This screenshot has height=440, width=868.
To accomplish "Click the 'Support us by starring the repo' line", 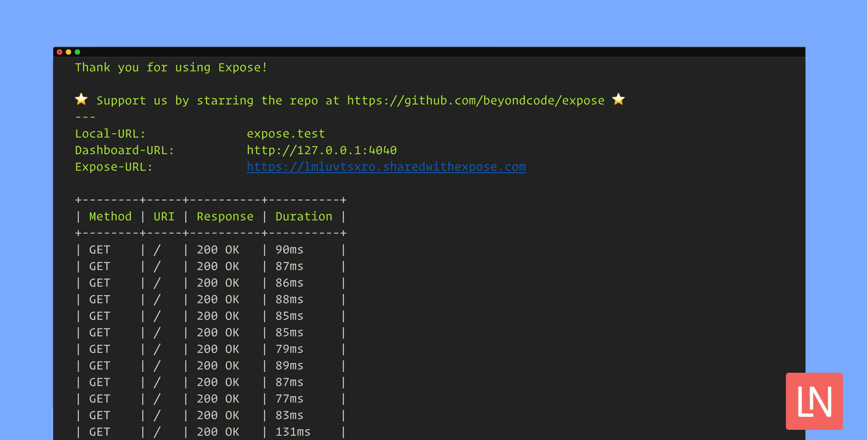I will pyautogui.click(x=350, y=101).
